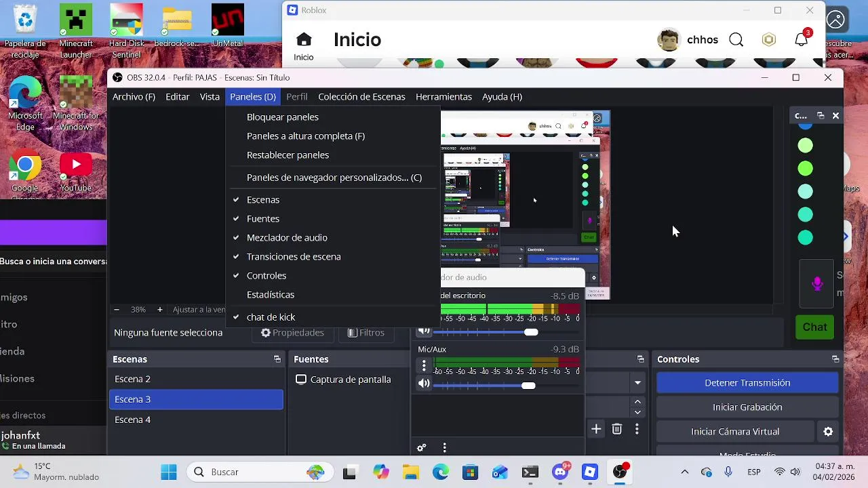
Task: Toggle chat de kick panel
Action: [x=333, y=317]
